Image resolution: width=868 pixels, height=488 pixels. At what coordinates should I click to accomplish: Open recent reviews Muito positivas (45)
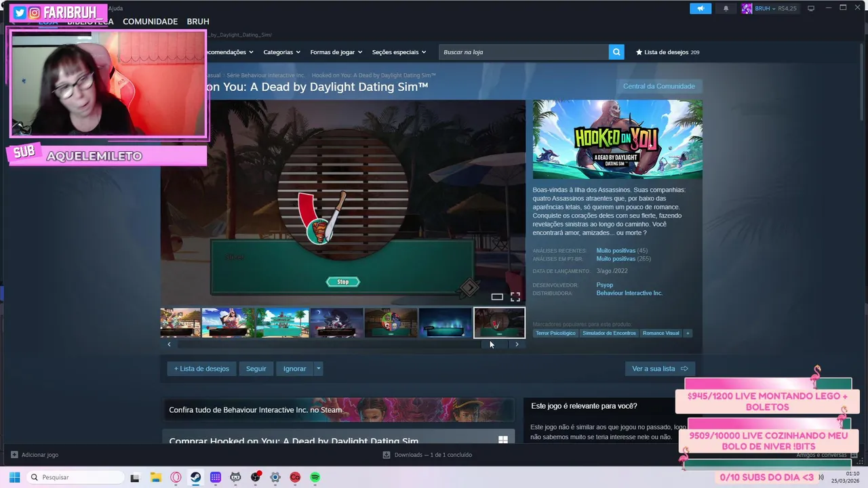tap(622, 251)
